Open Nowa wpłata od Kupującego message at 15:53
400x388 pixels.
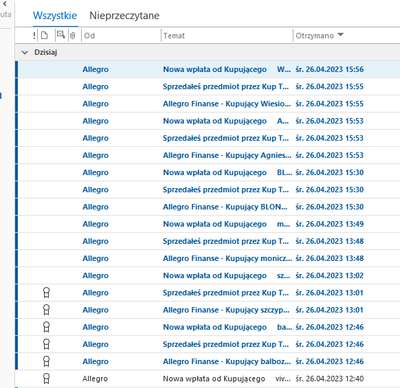(x=208, y=121)
